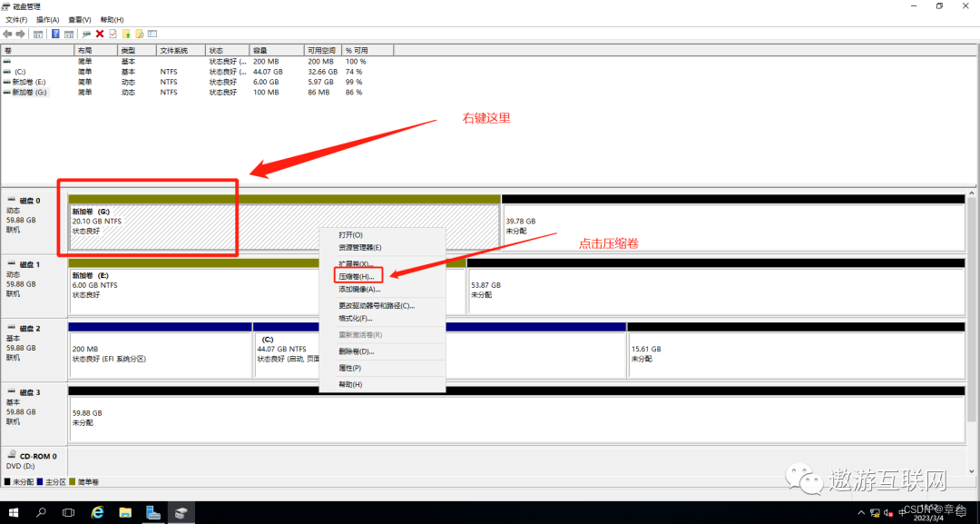Sort by the 容量 column header
980x524 pixels.
tap(276, 50)
